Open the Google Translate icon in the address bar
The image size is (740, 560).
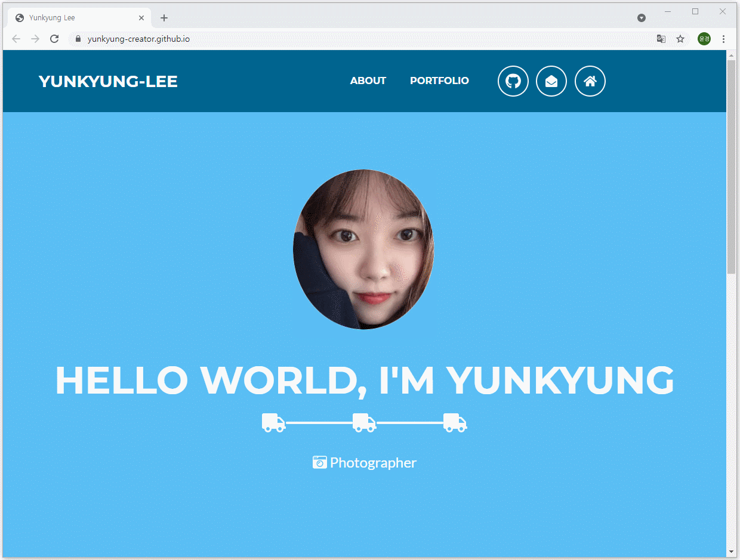[661, 39]
